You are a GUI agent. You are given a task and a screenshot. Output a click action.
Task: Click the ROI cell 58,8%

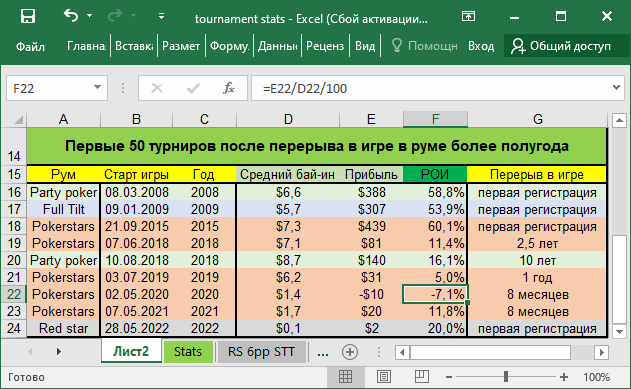435,192
